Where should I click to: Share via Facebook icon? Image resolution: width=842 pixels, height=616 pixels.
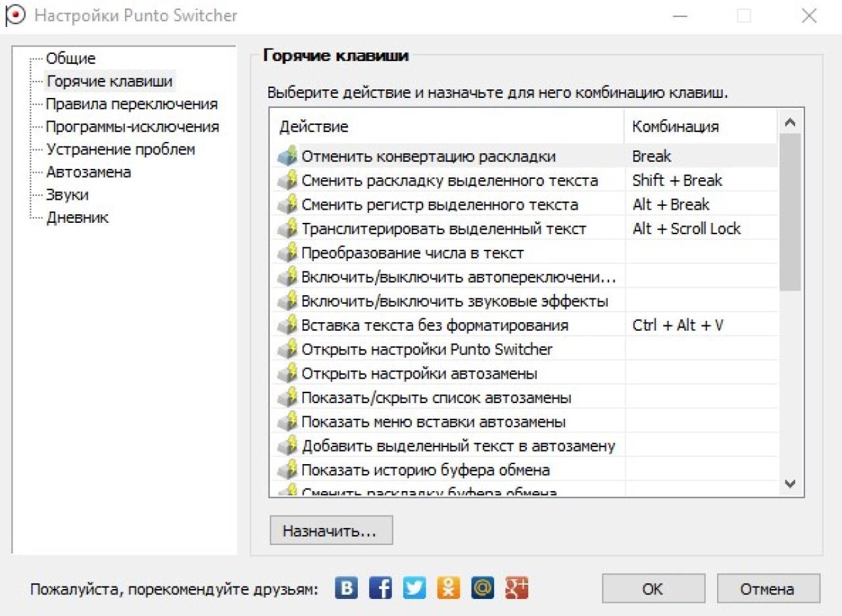[x=380, y=588]
